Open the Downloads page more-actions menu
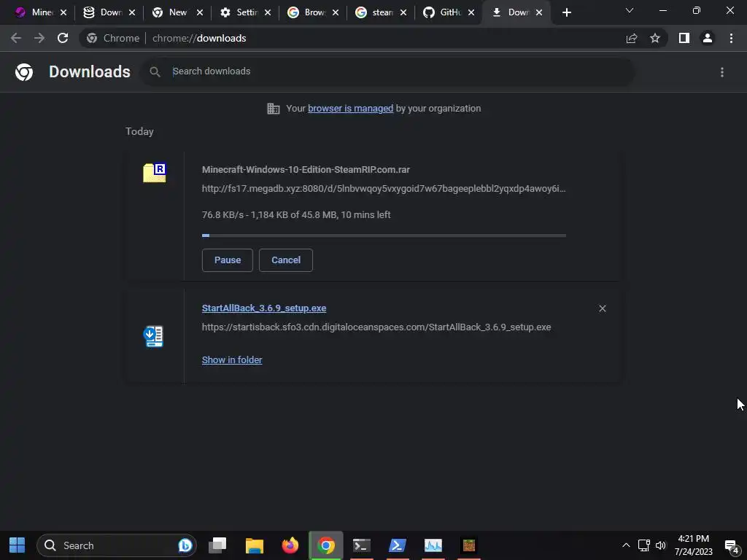The width and height of the screenshot is (747, 560). [722, 72]
